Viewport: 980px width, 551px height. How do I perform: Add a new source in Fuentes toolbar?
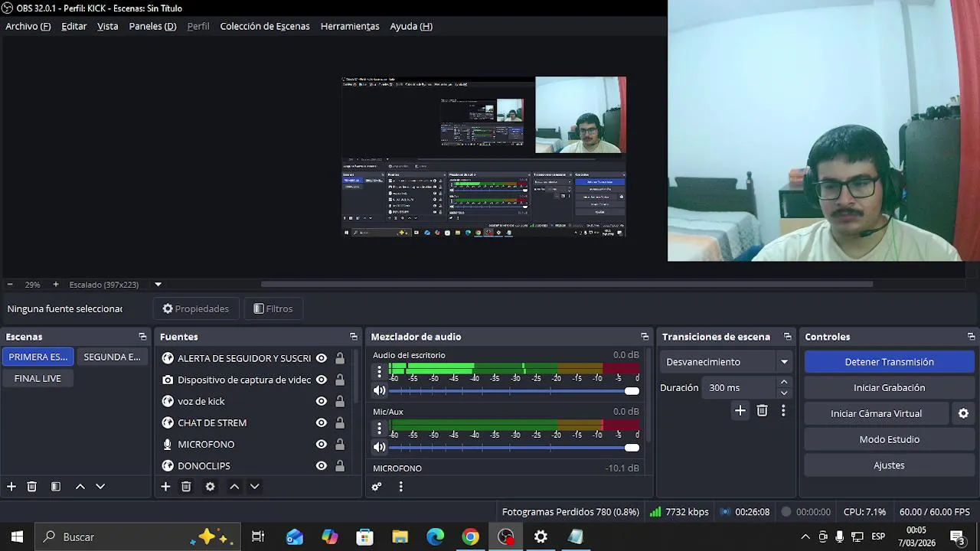click(x=165, y=487)
